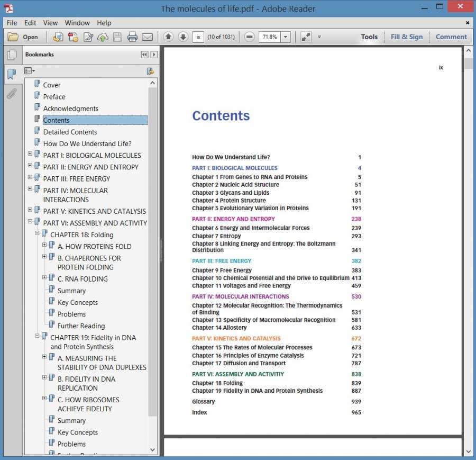Expand A. HOW PROTEINS FOLD bookmark
Screen dimensions: 476x460
pos(44,245)
